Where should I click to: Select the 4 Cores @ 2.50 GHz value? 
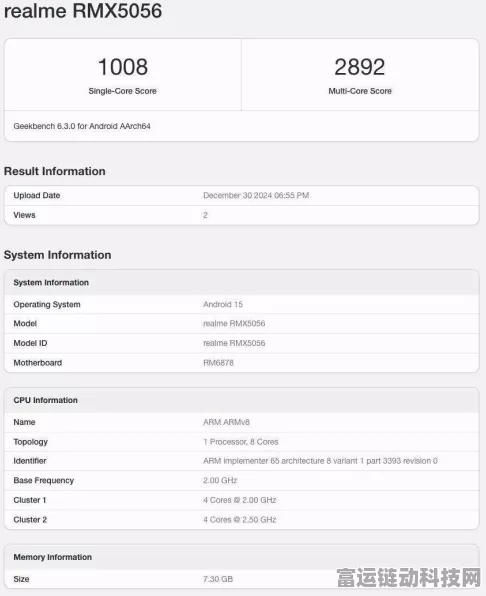239,520
